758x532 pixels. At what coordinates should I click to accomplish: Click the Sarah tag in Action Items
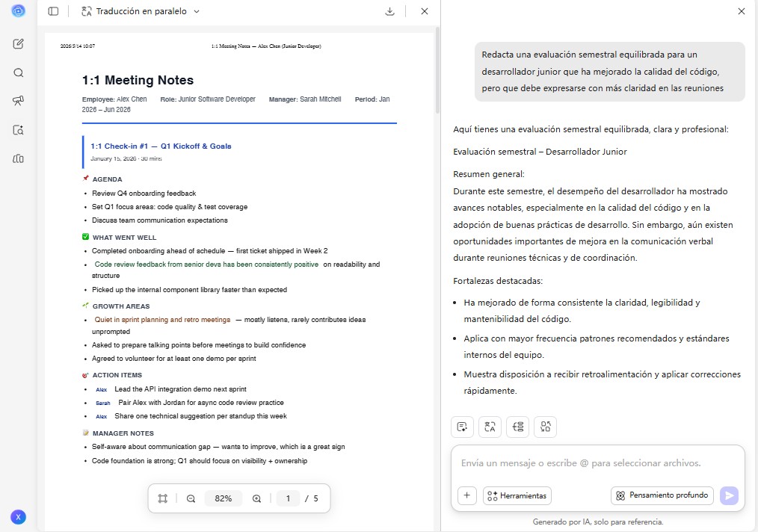[103, 403]
